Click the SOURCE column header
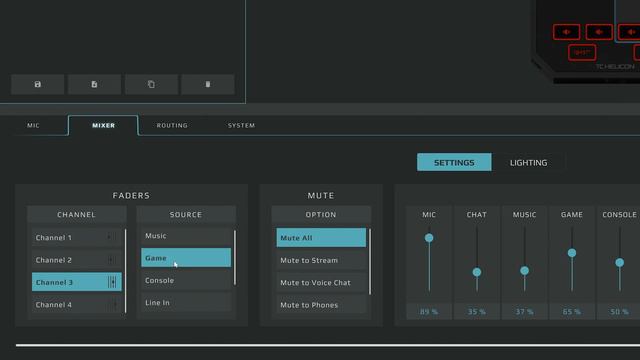 [x=186, y=214]
